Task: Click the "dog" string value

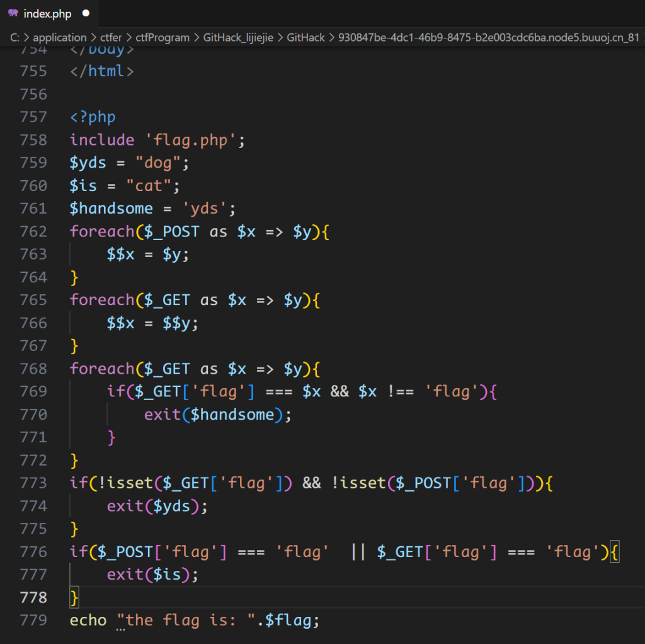Action: 157,163
